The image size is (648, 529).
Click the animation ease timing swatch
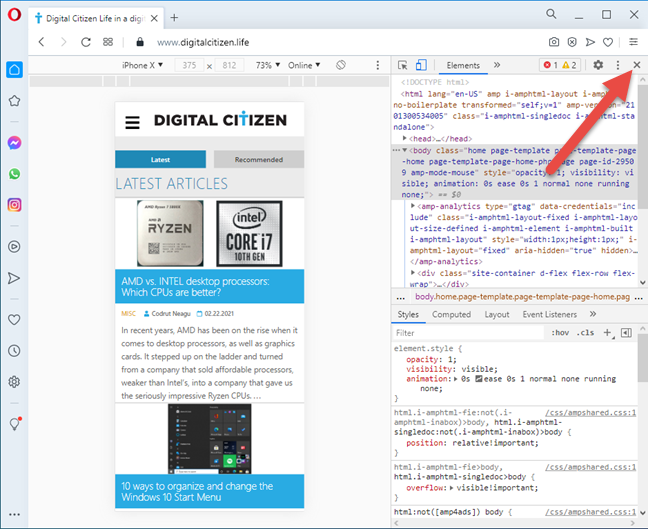(478, 378)
